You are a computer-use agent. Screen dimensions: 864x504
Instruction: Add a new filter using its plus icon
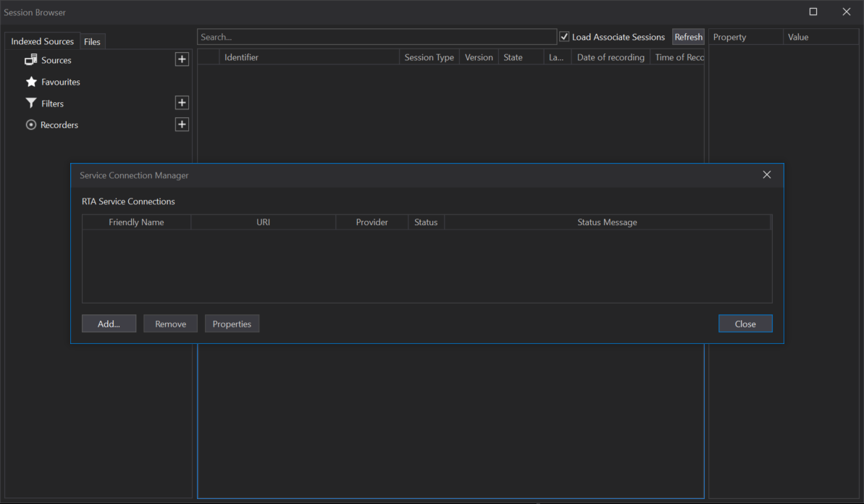tap(182, 102)
